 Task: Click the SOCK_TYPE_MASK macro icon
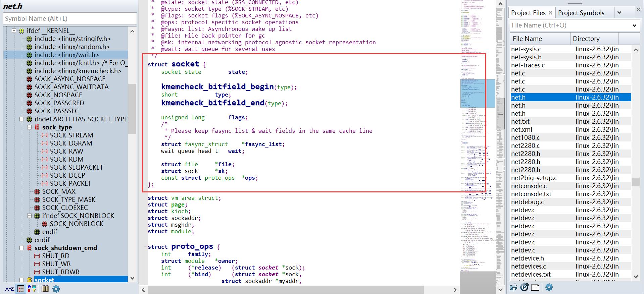click(37, 199)
